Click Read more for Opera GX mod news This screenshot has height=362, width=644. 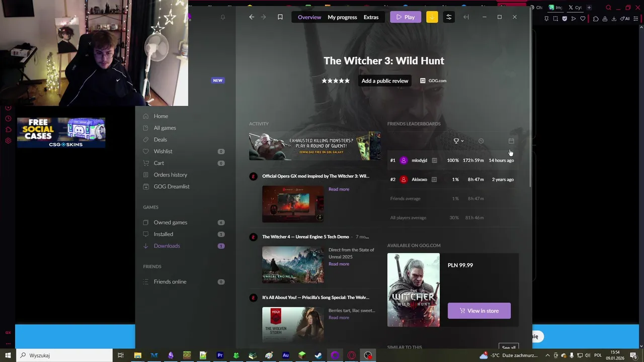(339, 189)
